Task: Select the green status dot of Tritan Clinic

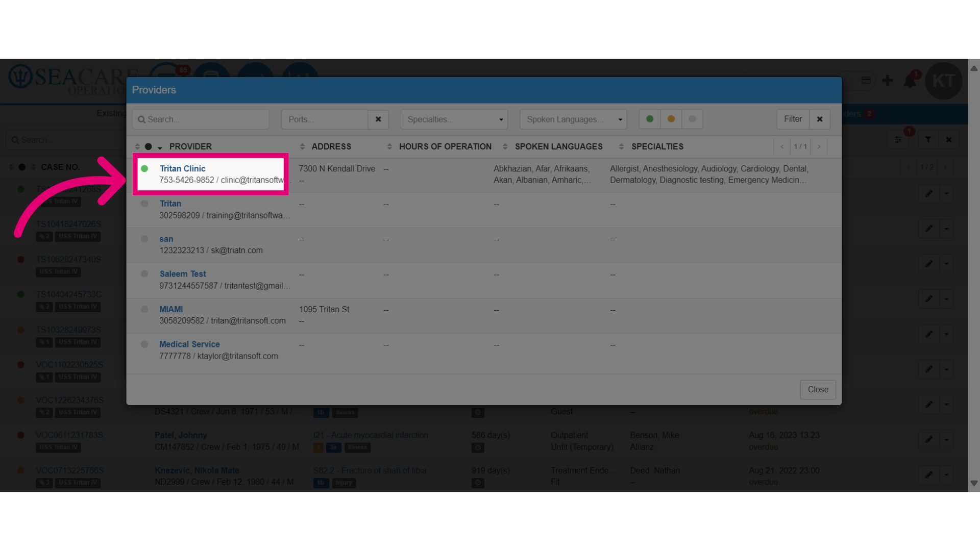Action: click(x=144, y=168)
